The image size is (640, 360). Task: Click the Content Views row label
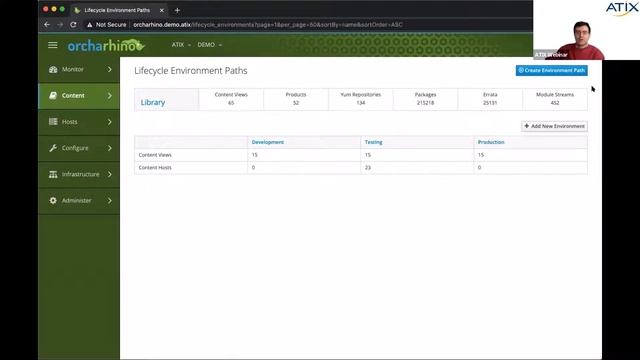point(155,155)
